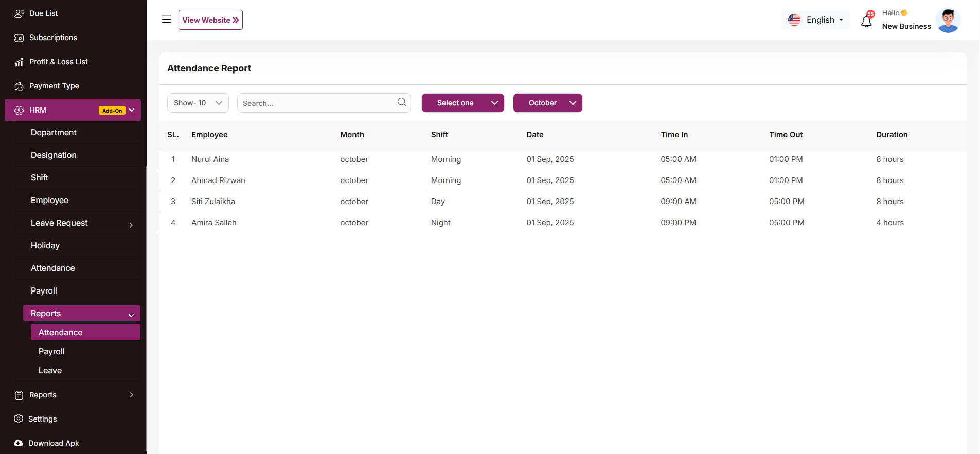The height and width of the screenshot is (454, 980).
Task: Open the Department menu item
Action: (x=54, y=132)
